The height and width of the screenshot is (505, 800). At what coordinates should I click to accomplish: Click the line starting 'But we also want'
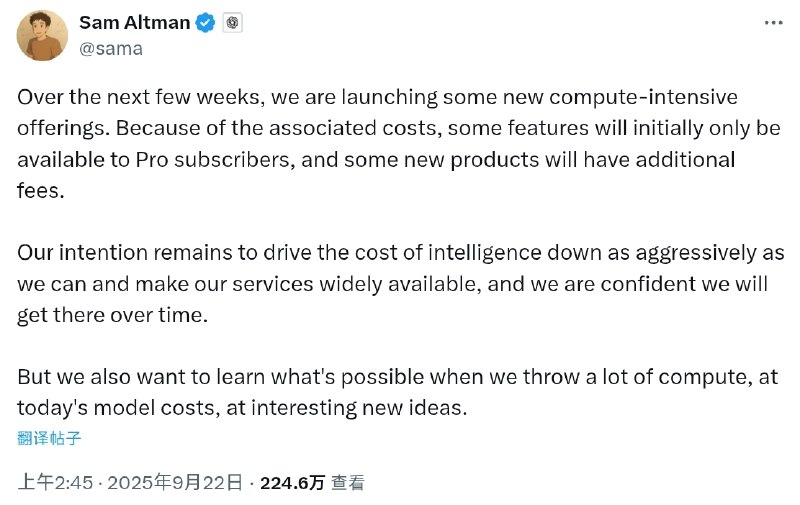(397, 377)
